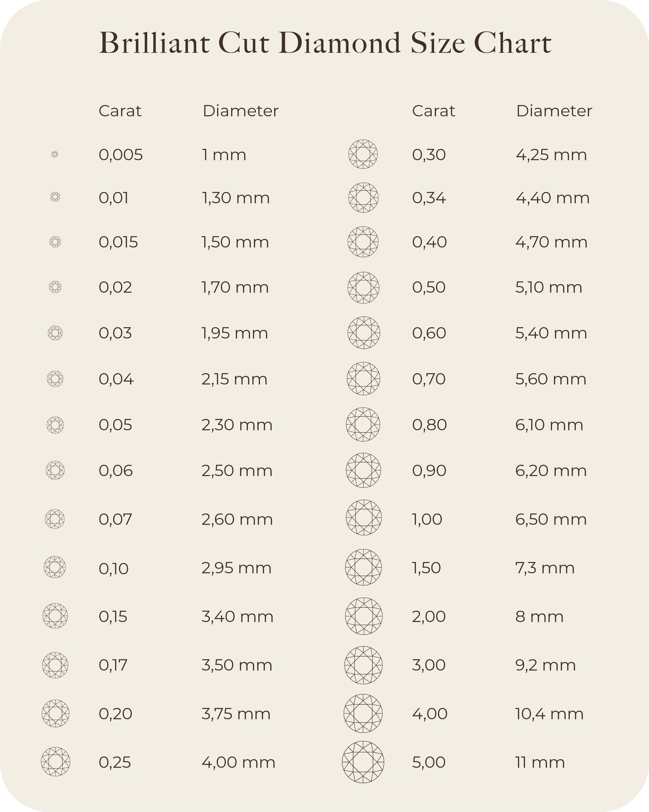Select the 0,15 carat value

tap(113, 617)
